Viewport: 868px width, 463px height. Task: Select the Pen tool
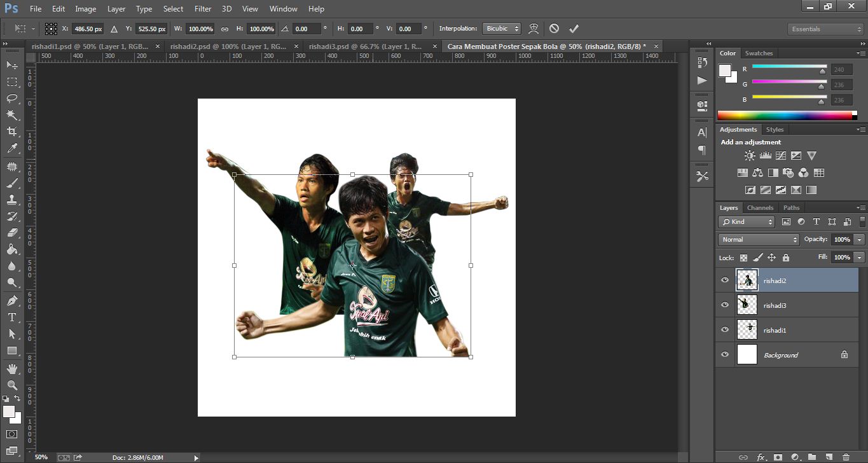point(12,301)
